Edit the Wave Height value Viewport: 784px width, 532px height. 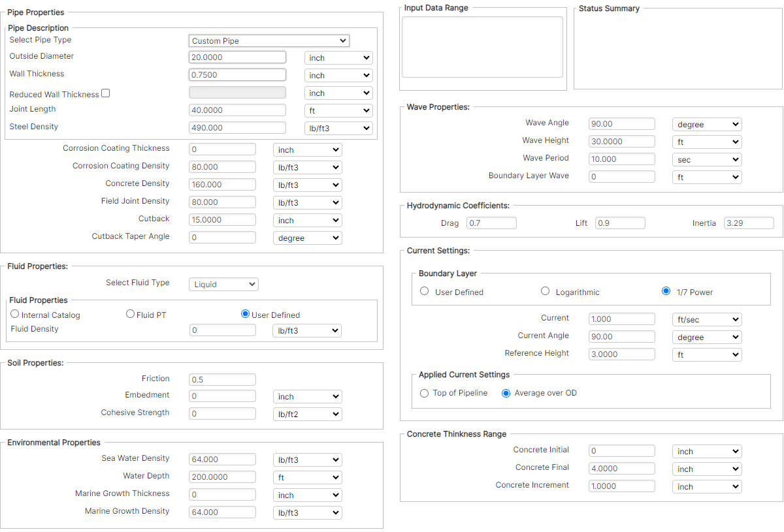(x=621, y=142)
